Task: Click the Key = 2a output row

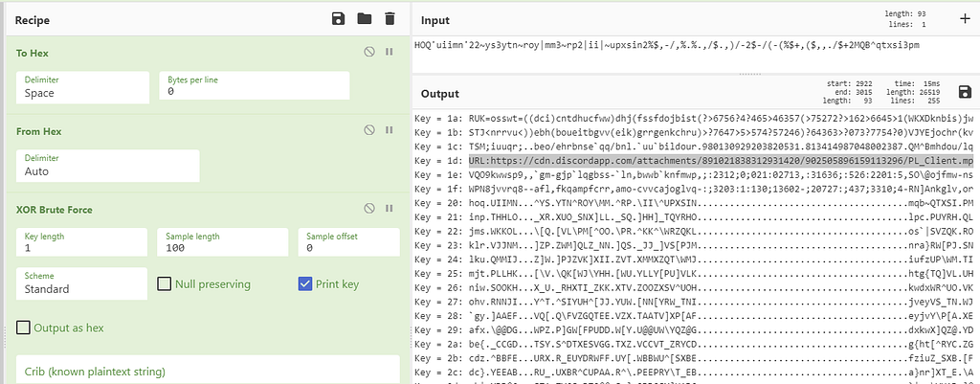Action: tap(694, 344)
